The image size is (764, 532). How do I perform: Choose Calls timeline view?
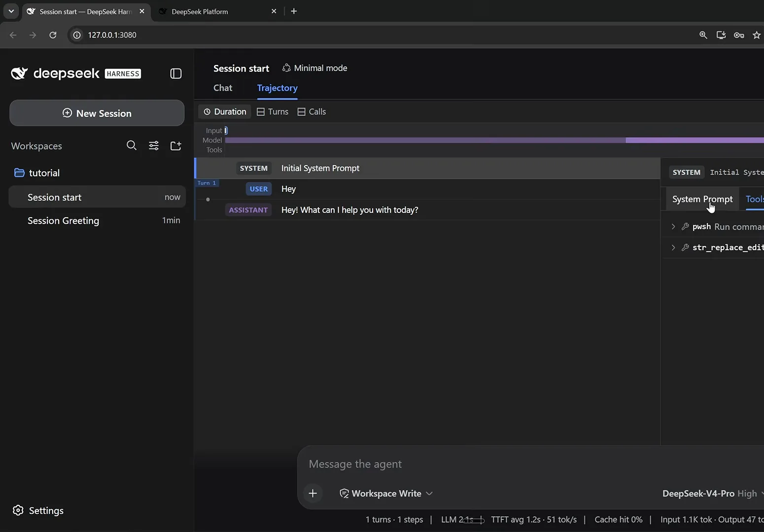(312, 112)
